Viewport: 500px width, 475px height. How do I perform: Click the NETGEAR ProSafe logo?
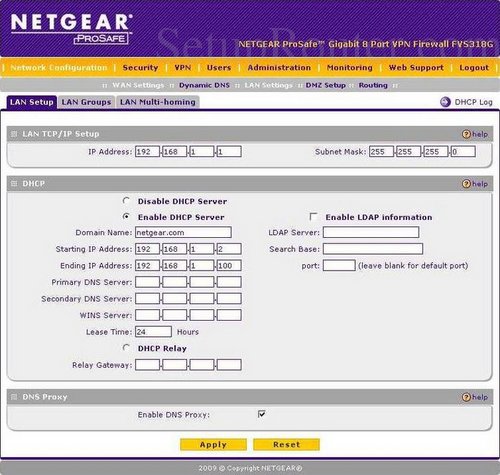tap(72, 29)
